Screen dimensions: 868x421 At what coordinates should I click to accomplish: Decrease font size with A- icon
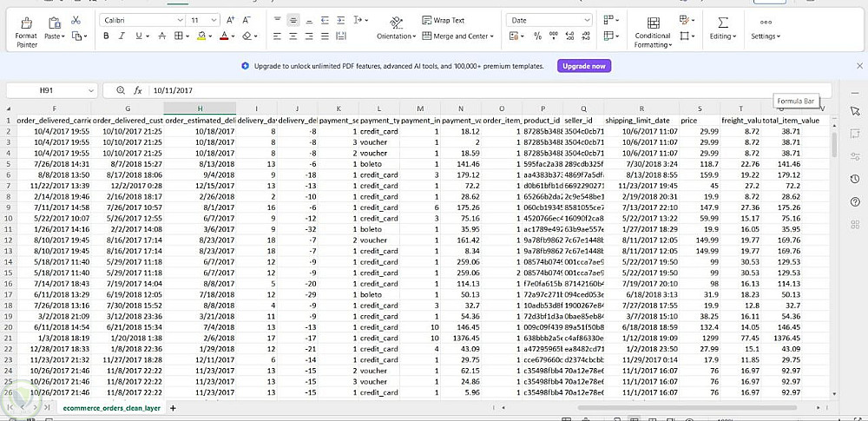click(x=247, y=20)
